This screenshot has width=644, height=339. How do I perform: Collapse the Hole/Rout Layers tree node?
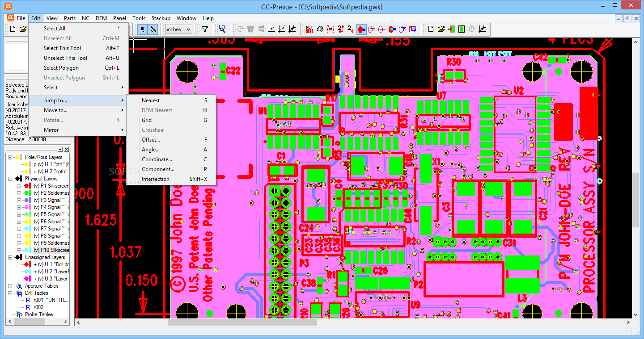10,157
